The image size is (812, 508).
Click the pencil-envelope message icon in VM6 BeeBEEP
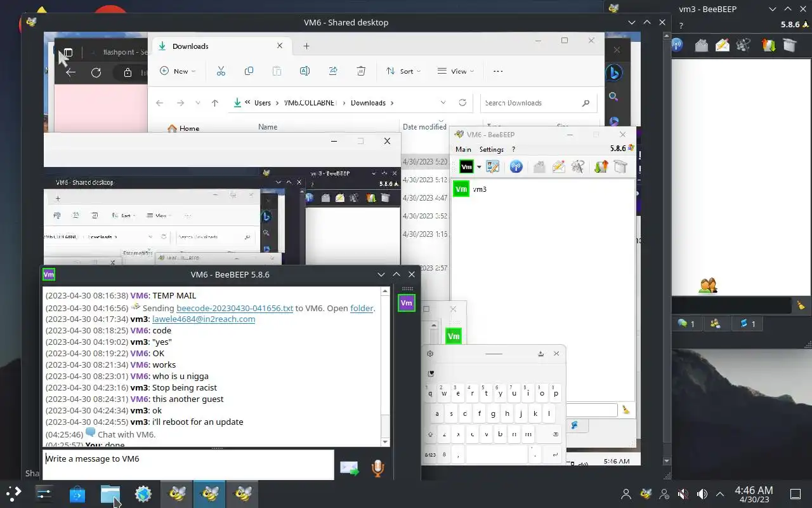[558, 167]
